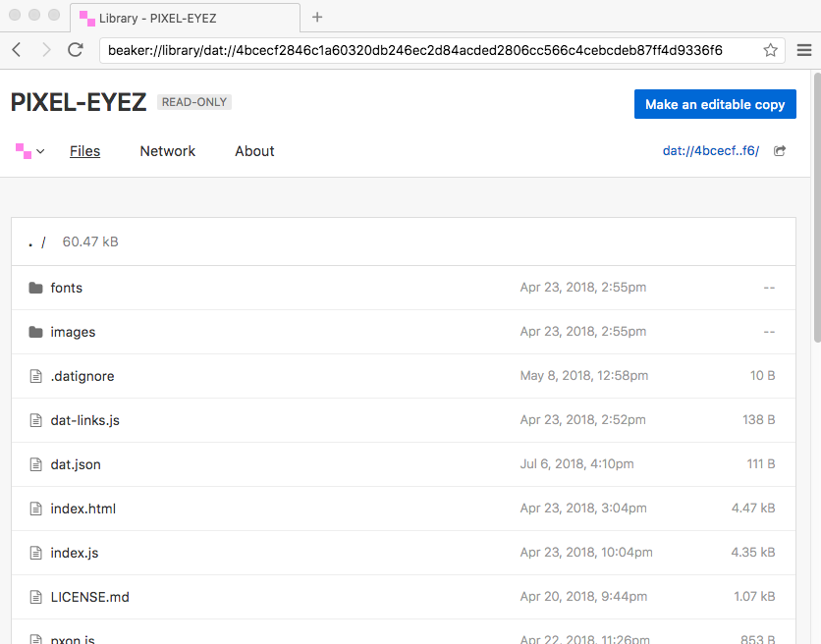This screenshot has width=821, height=644.
Task: Switch to the About tab
Action: 254,151
